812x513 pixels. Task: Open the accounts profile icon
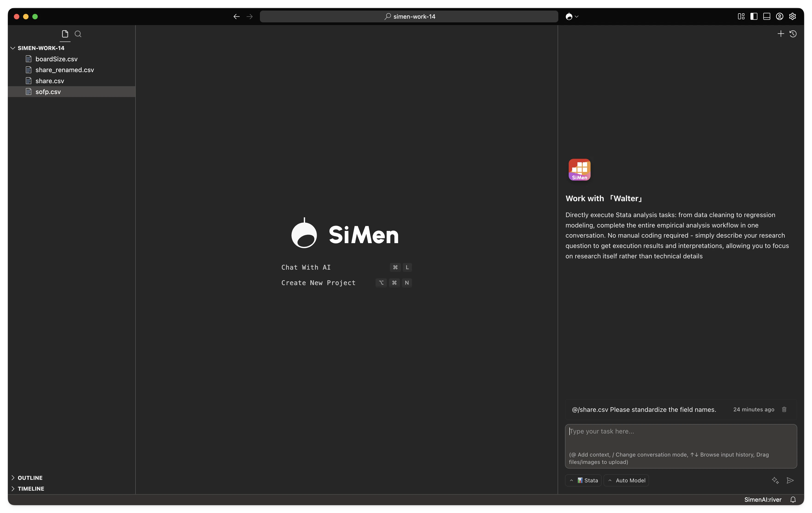tap(779, 17)
